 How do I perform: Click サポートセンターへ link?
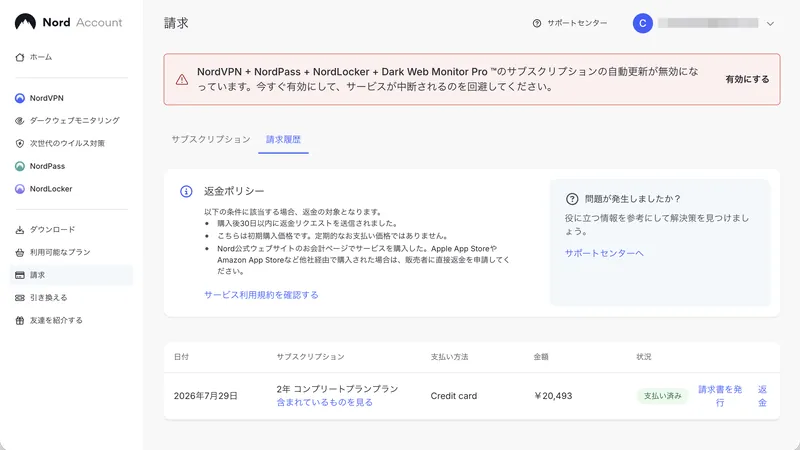click(x=604, y=253)
